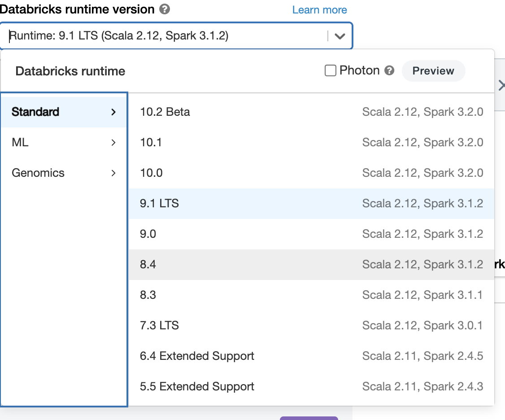
Task: Open the Learn more link
Action: [319, 10]
